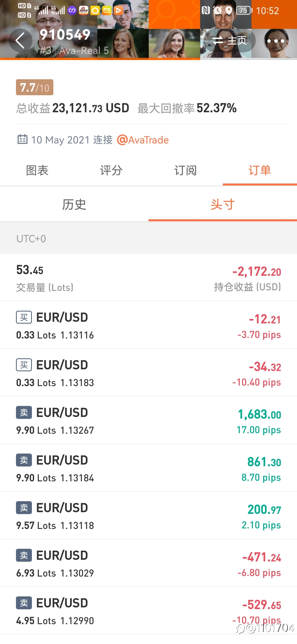
Task: Tap the 卖 badge on 1.12990 order
Action: click(24, 603)
